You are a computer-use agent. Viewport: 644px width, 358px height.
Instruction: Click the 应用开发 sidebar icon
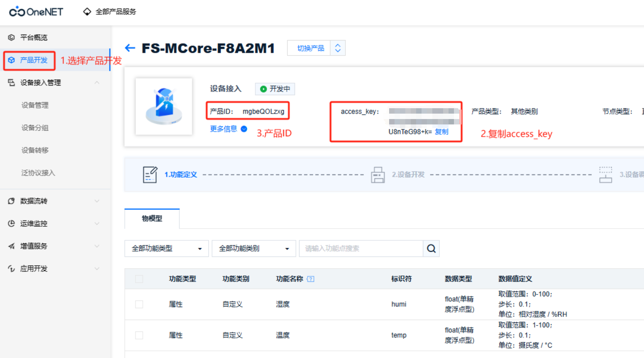(x=11, y=269)
